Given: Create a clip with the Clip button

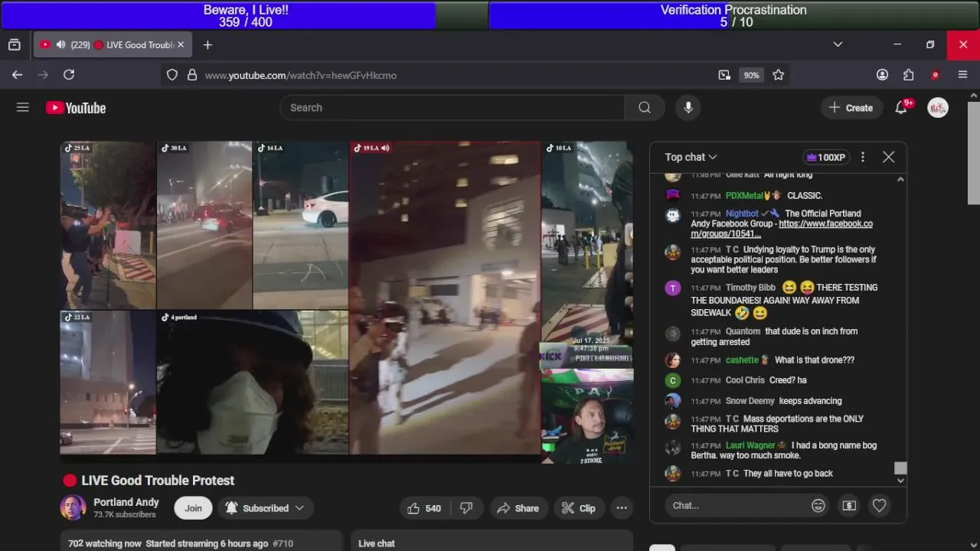Looking at the screenshot, I should click(x=578, y=508).
